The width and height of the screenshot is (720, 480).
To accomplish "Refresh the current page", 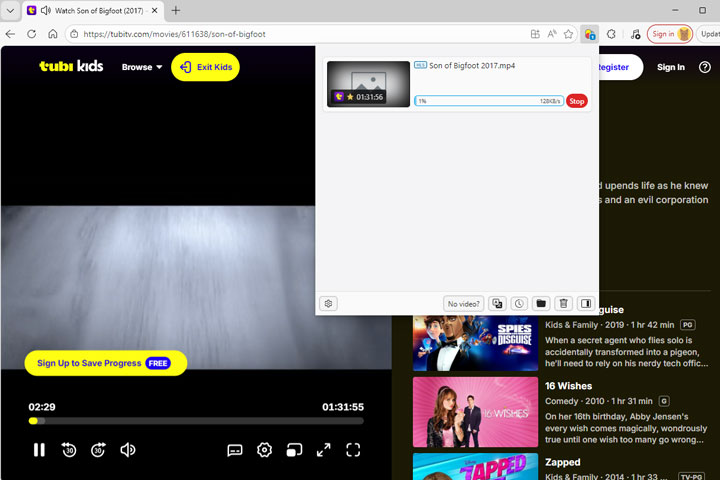I will click(31, 34).
